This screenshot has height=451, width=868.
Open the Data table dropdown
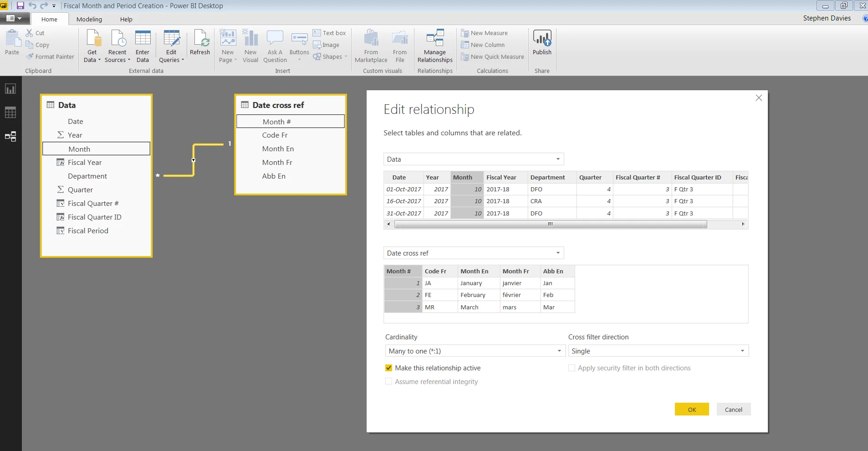474,159
